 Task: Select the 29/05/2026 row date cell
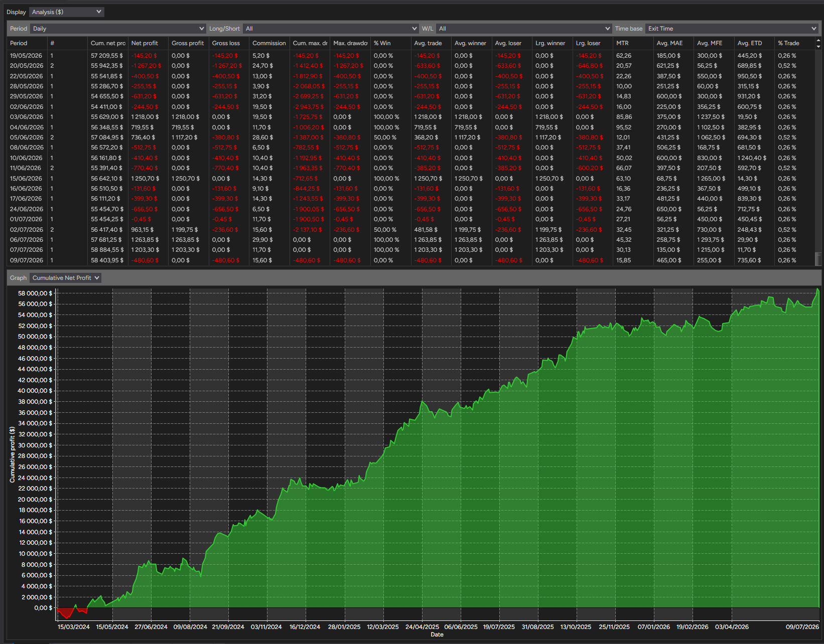tap(26, 96)
